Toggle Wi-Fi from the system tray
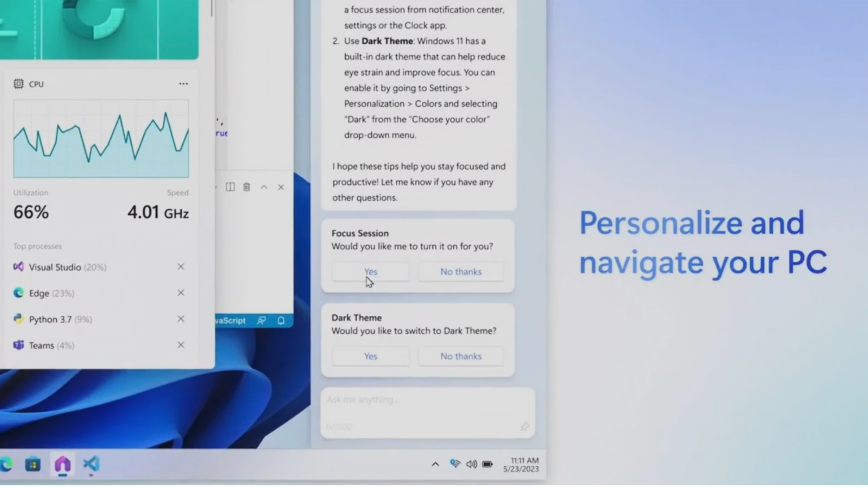 pyautogui.click(x=455, y=464)
